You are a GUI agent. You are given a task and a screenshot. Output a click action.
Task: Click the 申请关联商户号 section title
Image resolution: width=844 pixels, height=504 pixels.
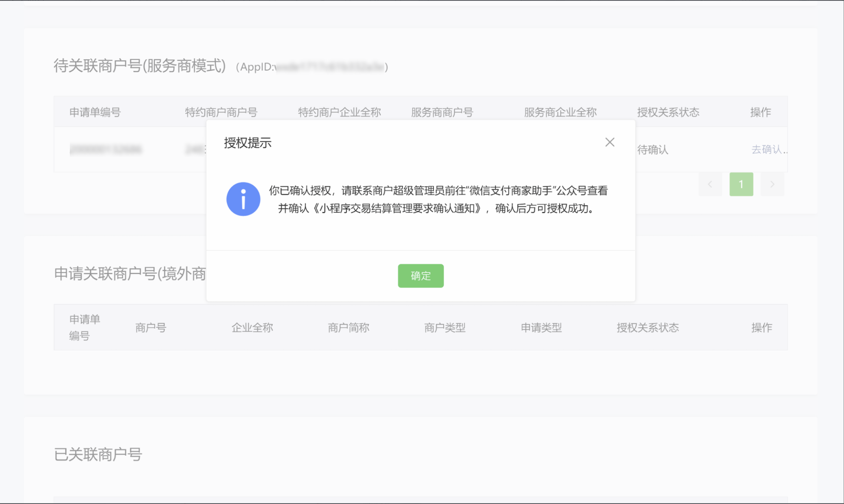pyautogui.click(x=130, y=274)
